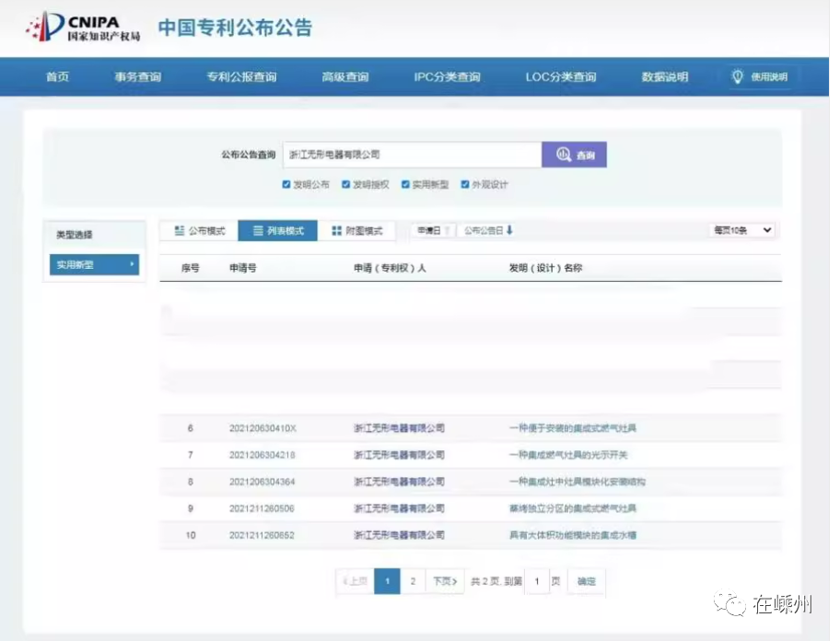
Task: Go to page 2 of results
Action: pos(413,581)
